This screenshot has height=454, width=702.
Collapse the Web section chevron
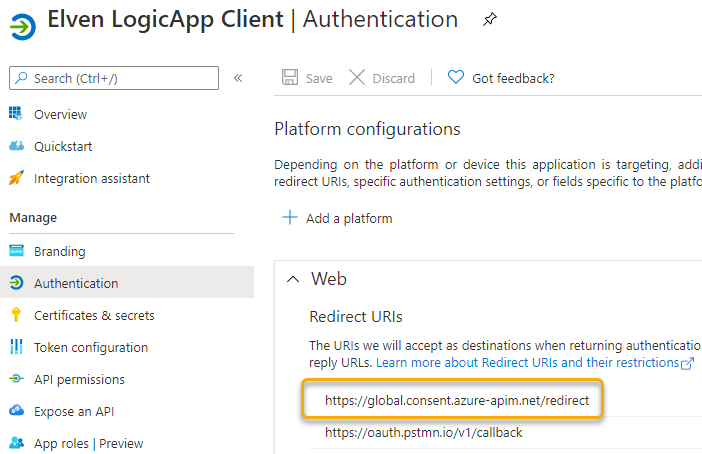pyautogui.click(x=293, y=279)
